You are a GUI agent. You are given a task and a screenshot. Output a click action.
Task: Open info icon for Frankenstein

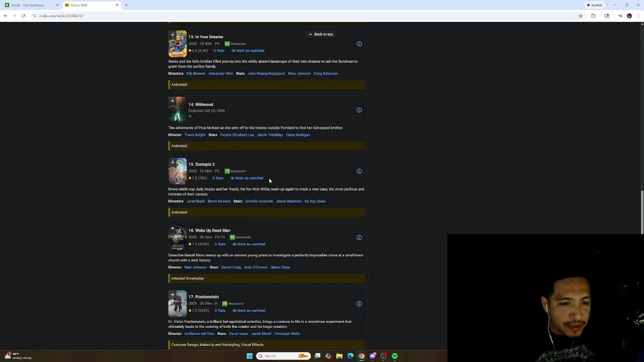(359, 304)
